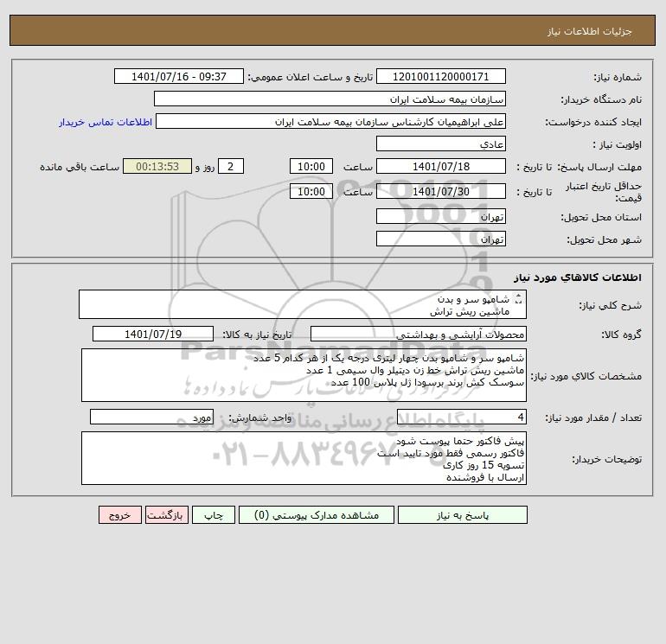Select the need number field 1201001120000171
The image size is (666, 644).
441,76
